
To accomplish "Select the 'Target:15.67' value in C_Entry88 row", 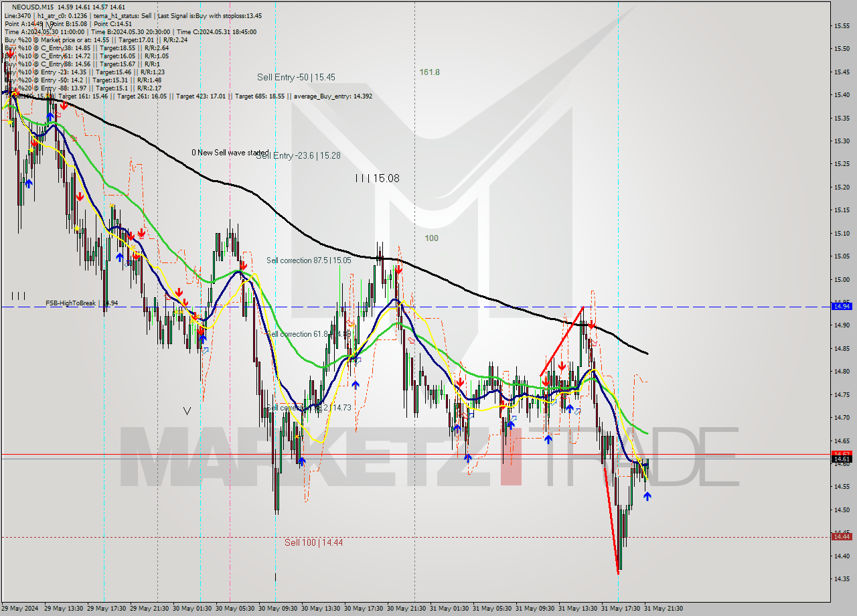I will click(119, 64).
